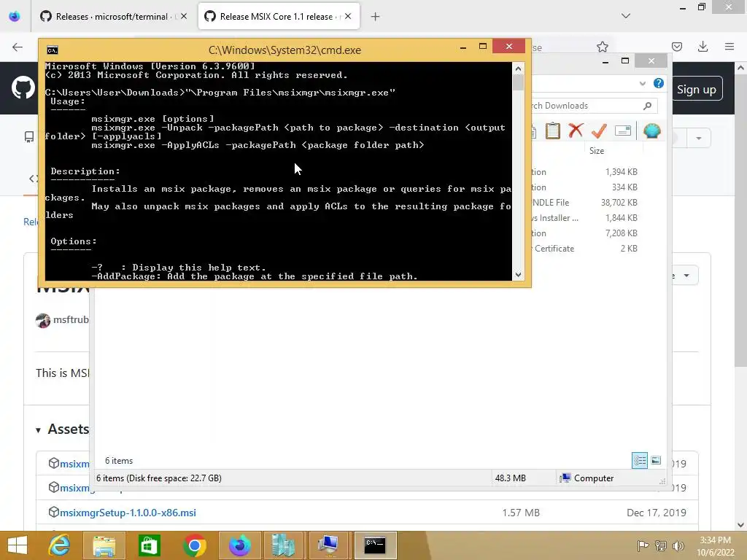Viewport: 747px width, 560px height.
Task: Close the MSIX Core 1.1 tab
Action: click(348, 16)
